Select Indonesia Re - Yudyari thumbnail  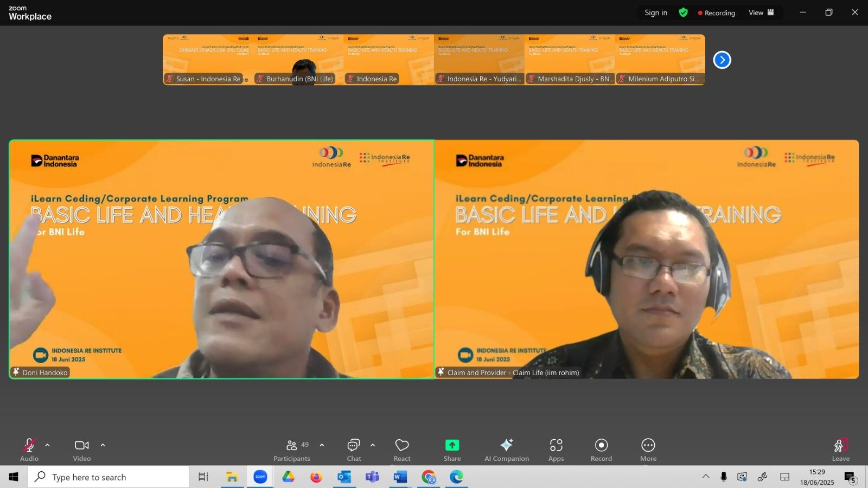pos(479,60)
